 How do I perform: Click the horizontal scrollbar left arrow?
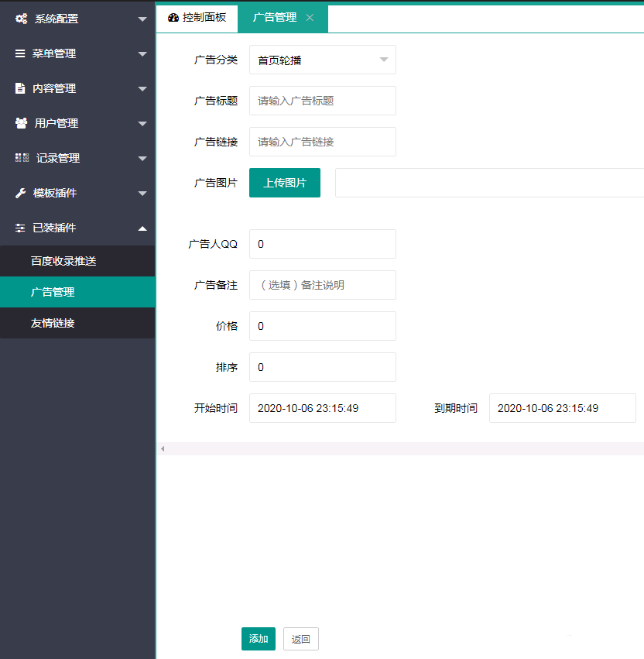pyautogui.click(x=163, y=449)
